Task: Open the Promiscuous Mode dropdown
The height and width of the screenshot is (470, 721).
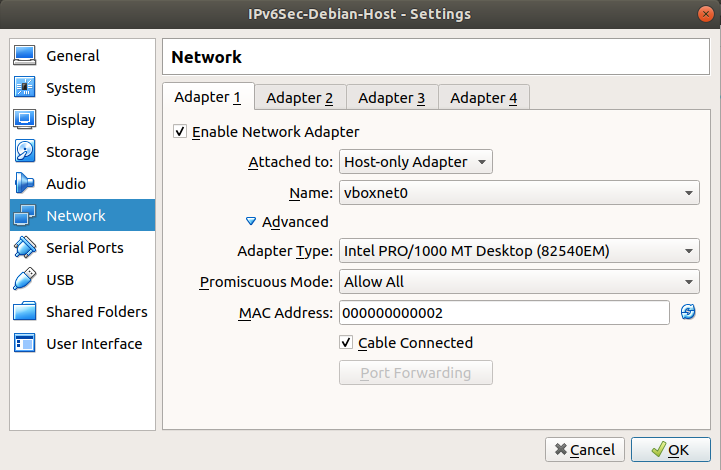Action: click(x=519, y=282)
